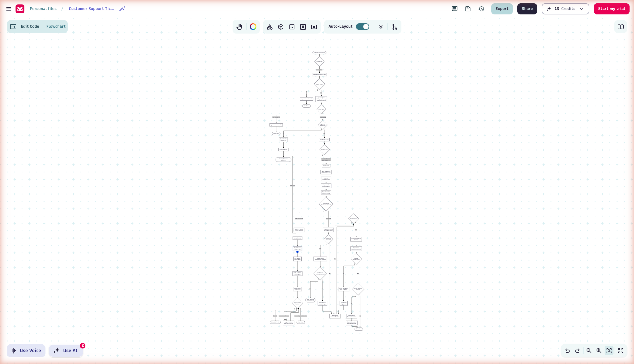This screenshot has width=634, height=364.
Task: Open version history clock icon
Action: coord(481,9)
